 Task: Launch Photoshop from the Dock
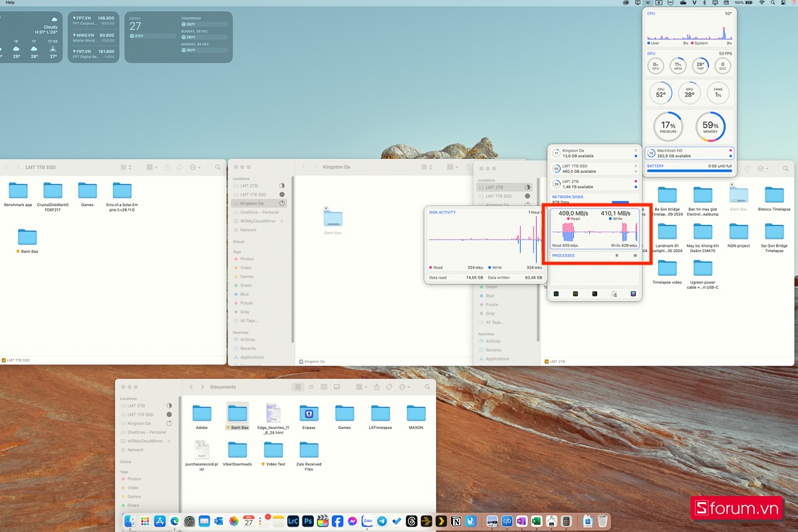point(308,521)
